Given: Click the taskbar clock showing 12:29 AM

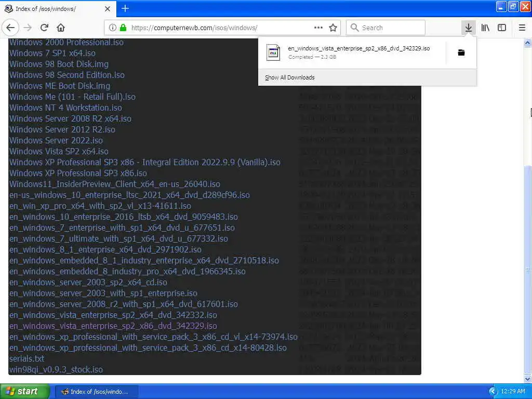Looking at the screenshot, I should (513, 392).
